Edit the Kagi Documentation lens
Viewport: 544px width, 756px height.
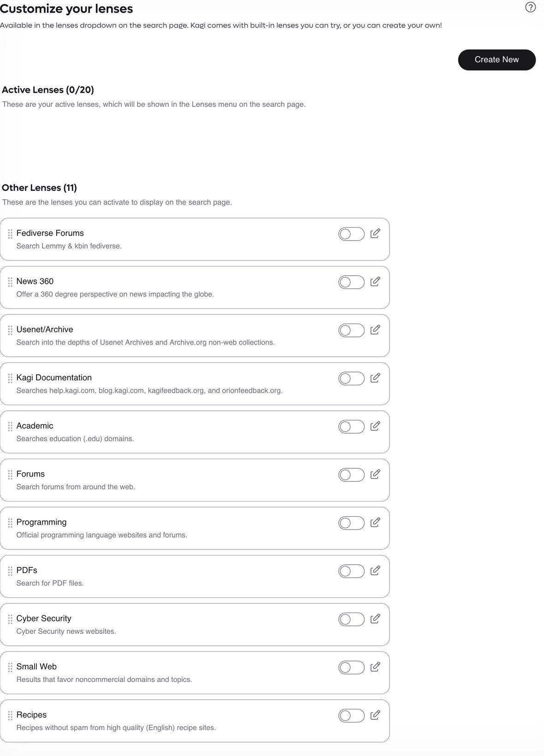[x=375, y=378]
